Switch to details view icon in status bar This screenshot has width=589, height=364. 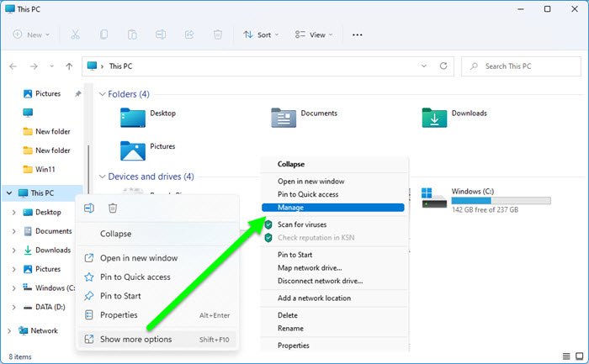pyautogui.click(x=566, y=356)
